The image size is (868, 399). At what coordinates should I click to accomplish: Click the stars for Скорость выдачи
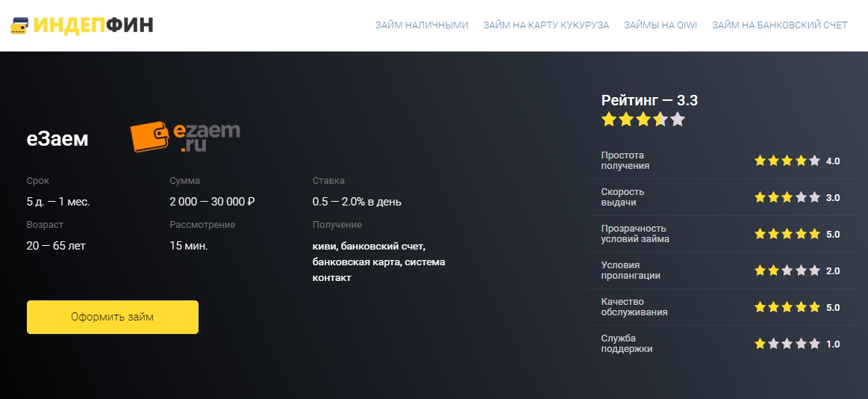tap(787, 197)
